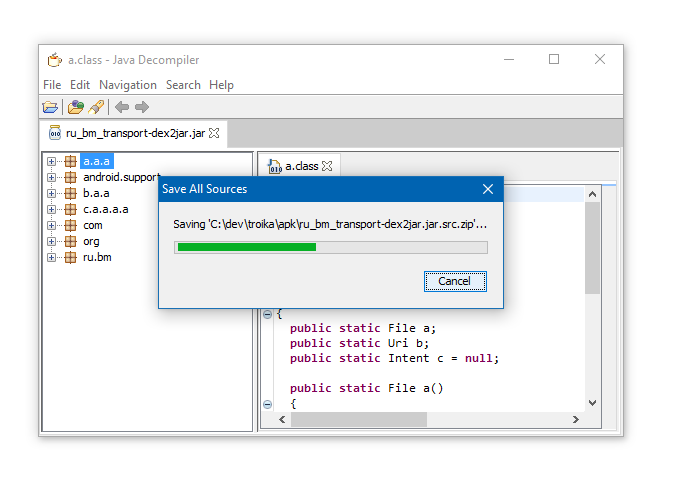Image resolution: width=678 pixels, height=485 pixels.
Task: Click the package icon next to ru.bm
Action: [x=70, y=257]
